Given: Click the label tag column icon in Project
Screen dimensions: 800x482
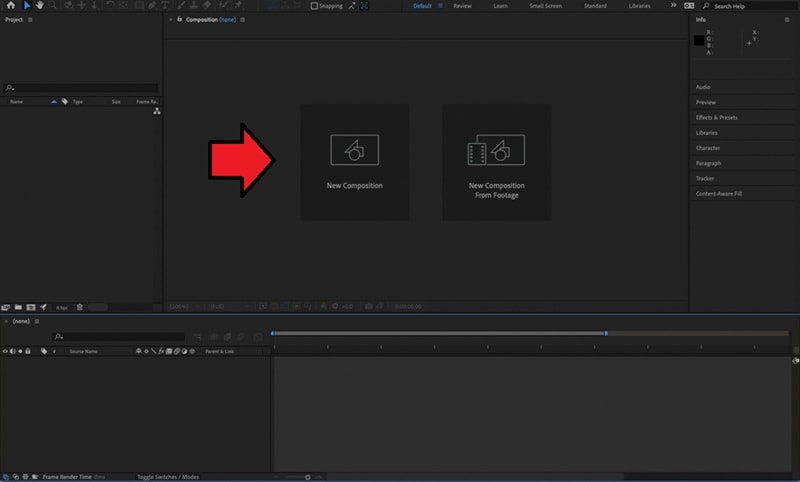Looking at the screenshot, I should click(65, 102).
